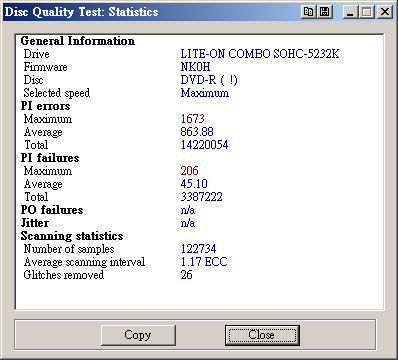Minimize the Statistics window
Image resolution: width=398 pixels, height=360 pixels.
[350, 12]
